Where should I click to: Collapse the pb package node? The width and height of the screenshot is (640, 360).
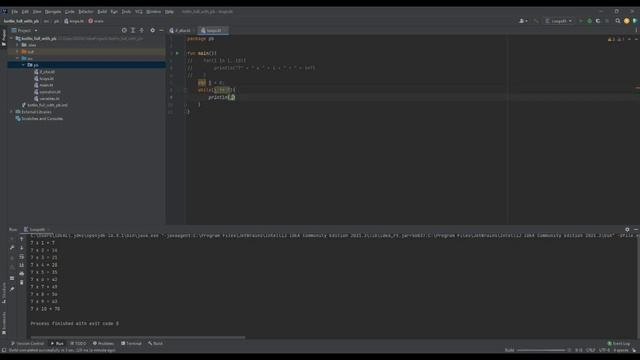tap(23, 65)
